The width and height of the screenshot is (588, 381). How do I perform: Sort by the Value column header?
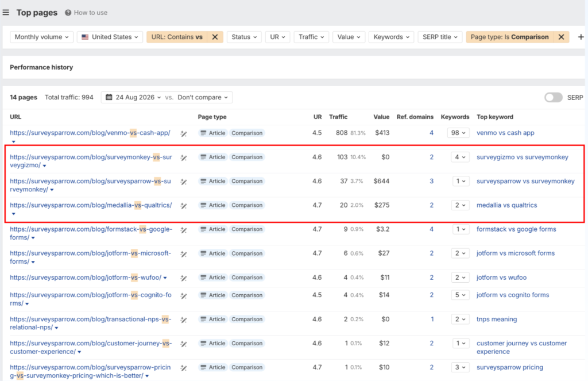click(381, 117)
